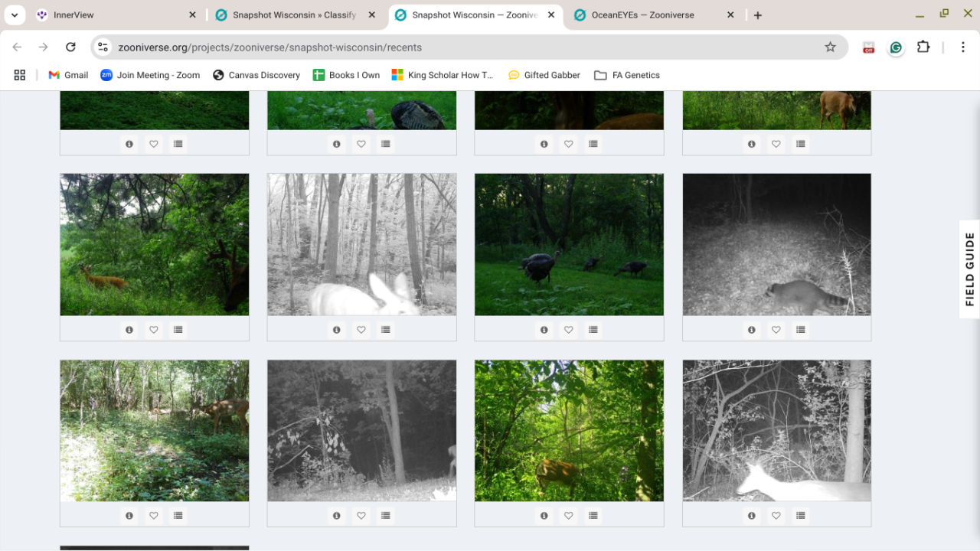
Task: Favorite the dark night forest photo
Action: (x=361, y=516)
